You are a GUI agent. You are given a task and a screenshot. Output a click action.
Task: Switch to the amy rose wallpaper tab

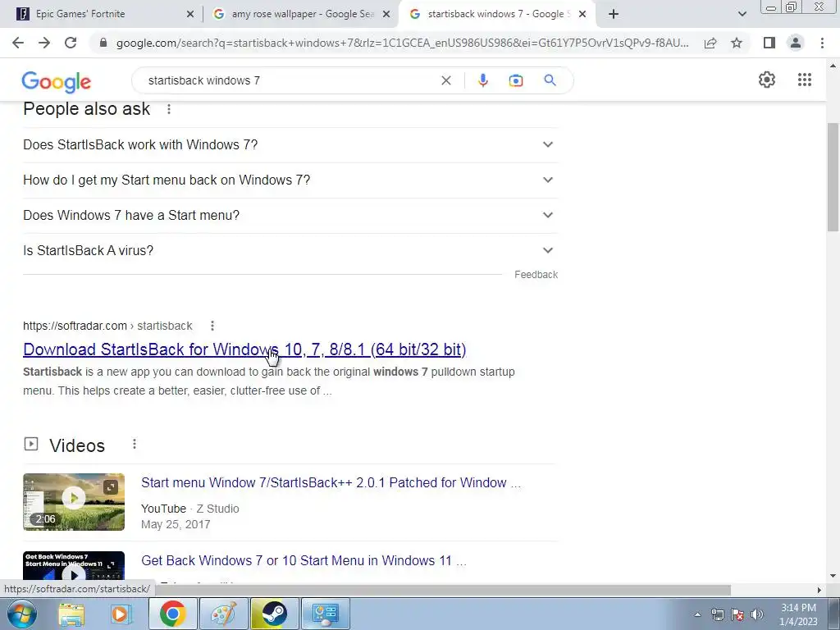[302, 14]
